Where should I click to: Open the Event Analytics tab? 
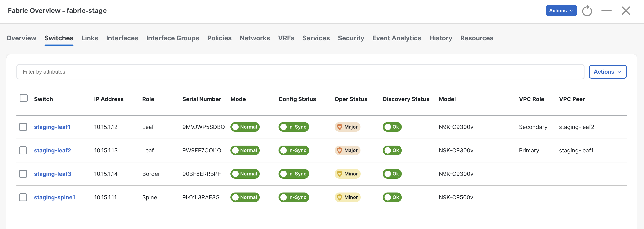coord(397,38)
